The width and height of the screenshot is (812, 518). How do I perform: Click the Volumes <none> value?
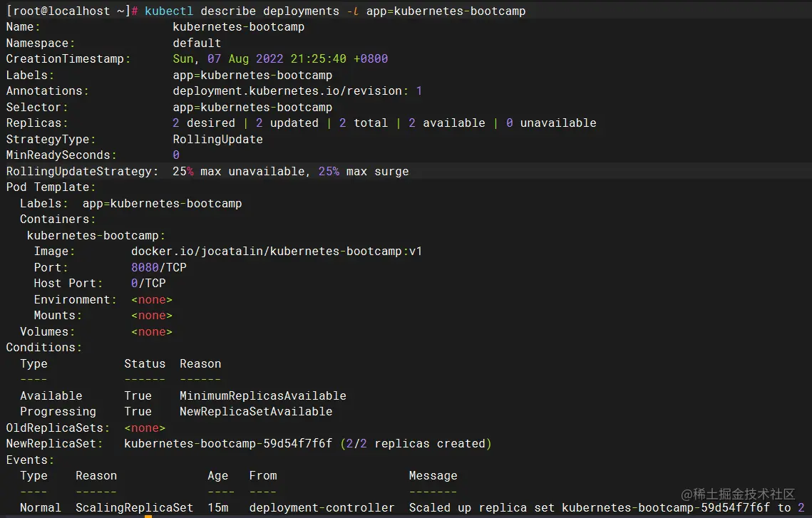(152, 332)
